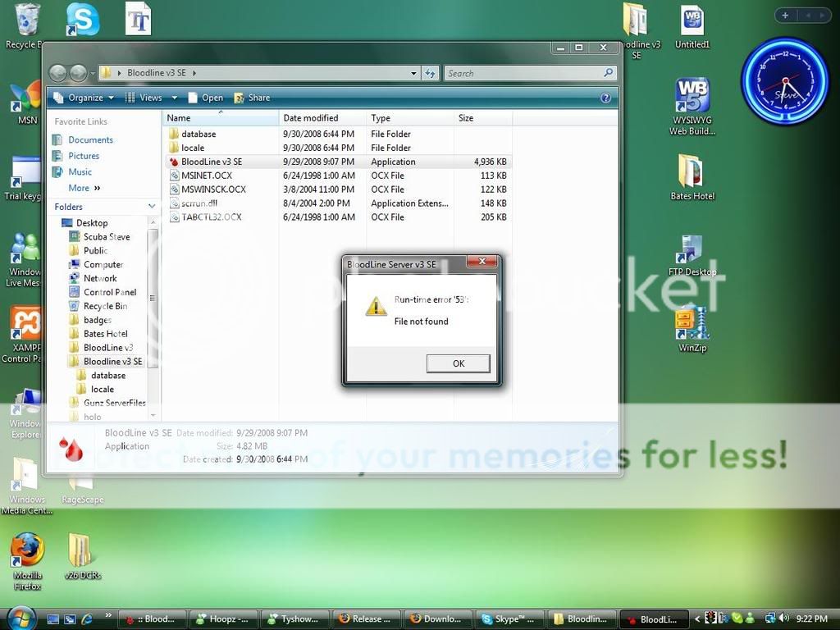Click the sidebar add gadgets plus button
Screen dimensions: 840x630
tap(785, 16)
